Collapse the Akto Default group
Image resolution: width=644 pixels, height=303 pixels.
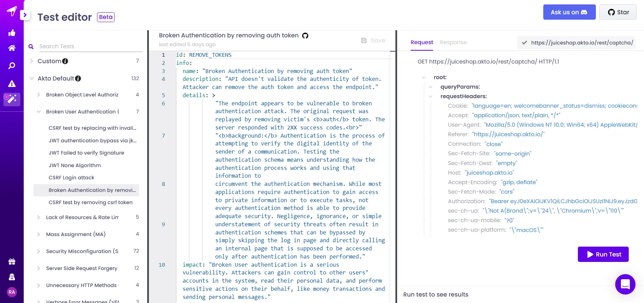[32, 78]
